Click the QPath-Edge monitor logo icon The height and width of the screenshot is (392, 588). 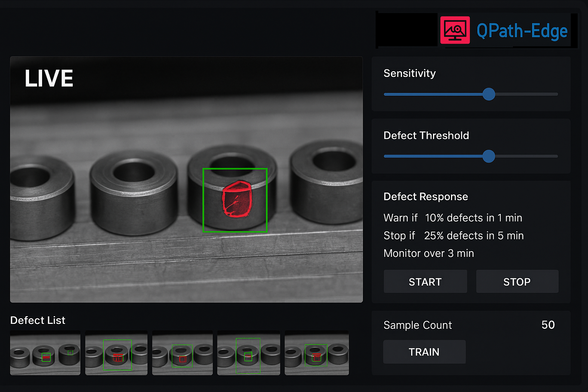pos(455,30)
